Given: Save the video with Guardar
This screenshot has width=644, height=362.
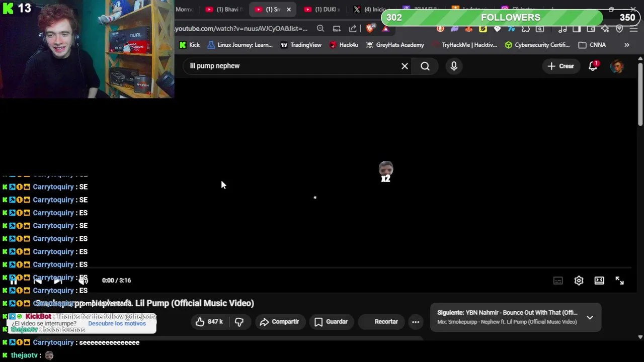Looking at the screenshot, I should [x=331, y=322].
